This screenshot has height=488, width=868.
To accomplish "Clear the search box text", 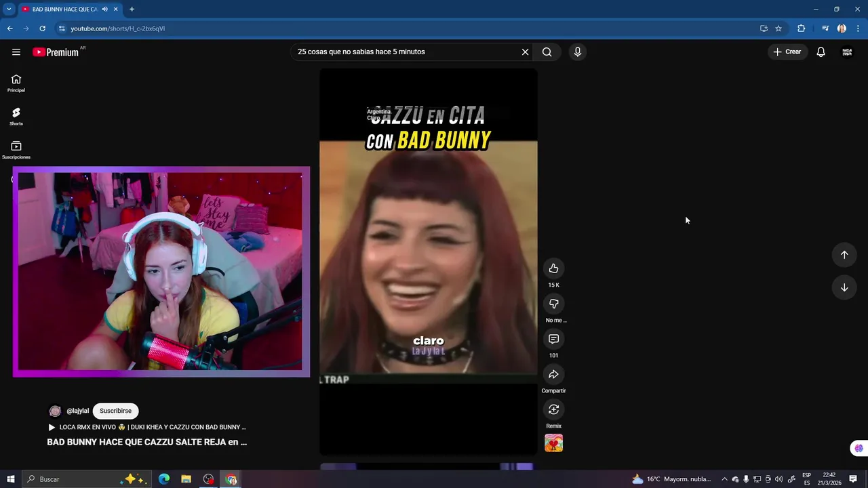I will pyautogui.click(x=525, y=52).
